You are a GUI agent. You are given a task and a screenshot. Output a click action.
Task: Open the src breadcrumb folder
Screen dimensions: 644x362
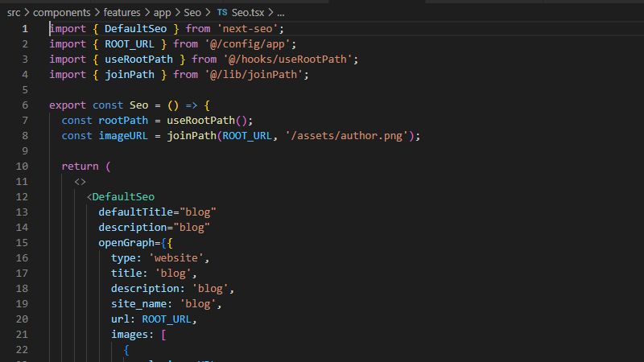(x=14, y=13)
